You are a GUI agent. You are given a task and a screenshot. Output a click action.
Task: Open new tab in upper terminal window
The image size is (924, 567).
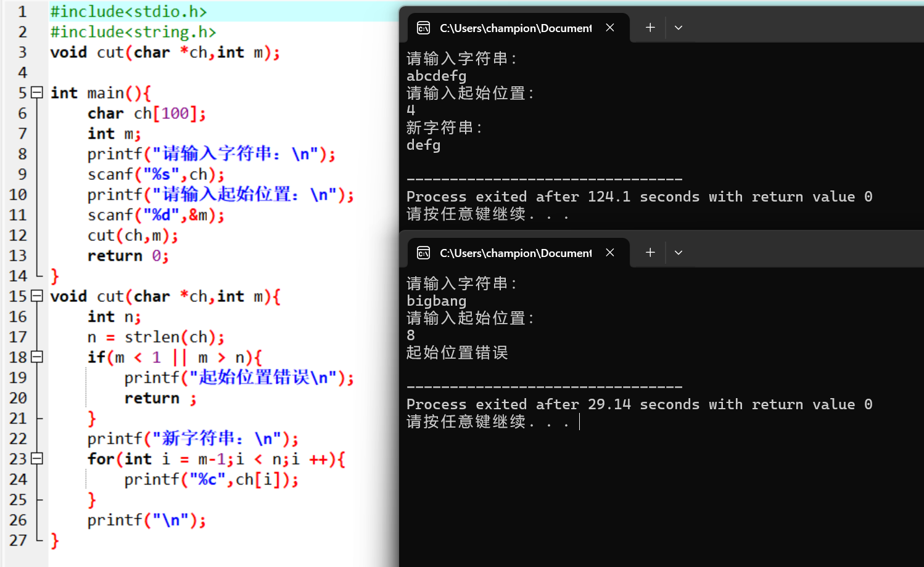pos(650,28)
